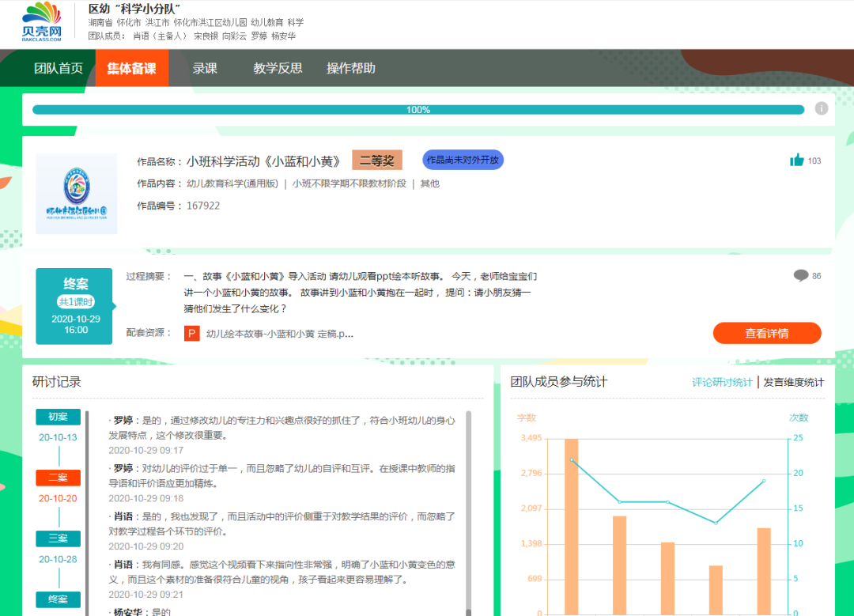Screen dimensions: 854x616
Task: Click team name 区幼"科学小分队"
Action: click(x=134, y=9)
